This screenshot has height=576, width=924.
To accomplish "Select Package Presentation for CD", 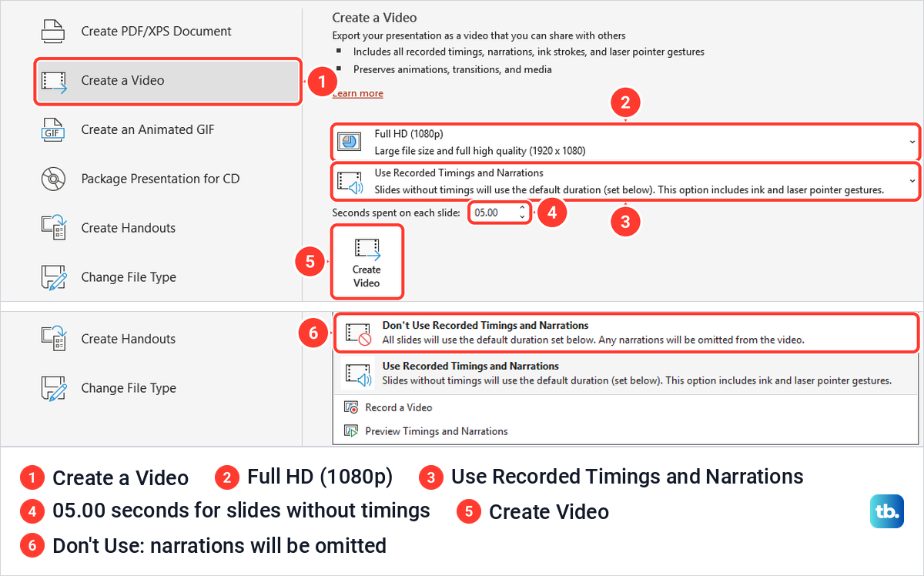I will tap(160, 179).
